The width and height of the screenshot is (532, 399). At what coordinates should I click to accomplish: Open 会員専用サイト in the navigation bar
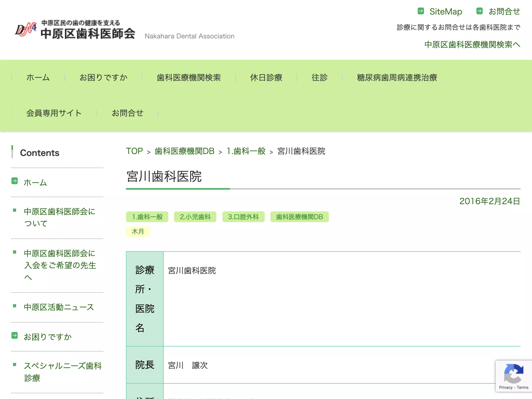(54, 113)
